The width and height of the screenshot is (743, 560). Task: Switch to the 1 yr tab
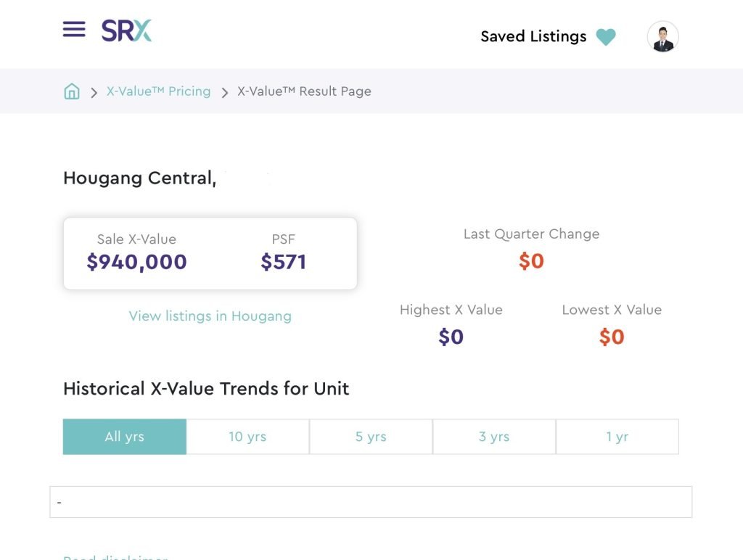click(x=617, y=437)
